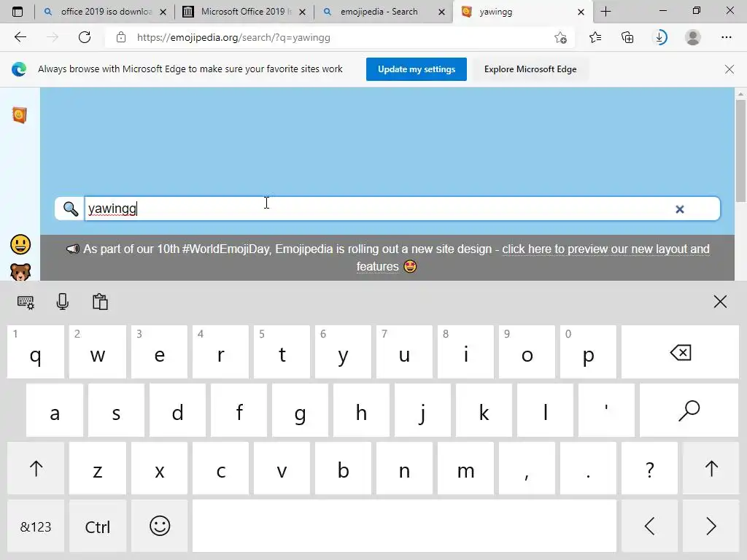Toggle the right Shift key
The width and height of the screenshot is (747, 560).
(x=711, y=468)
